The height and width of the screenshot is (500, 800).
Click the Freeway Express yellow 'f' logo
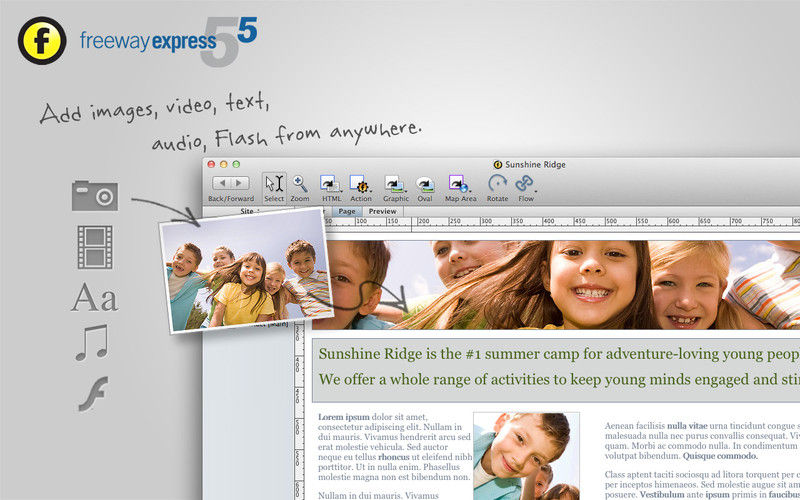[x=42, y=40]
